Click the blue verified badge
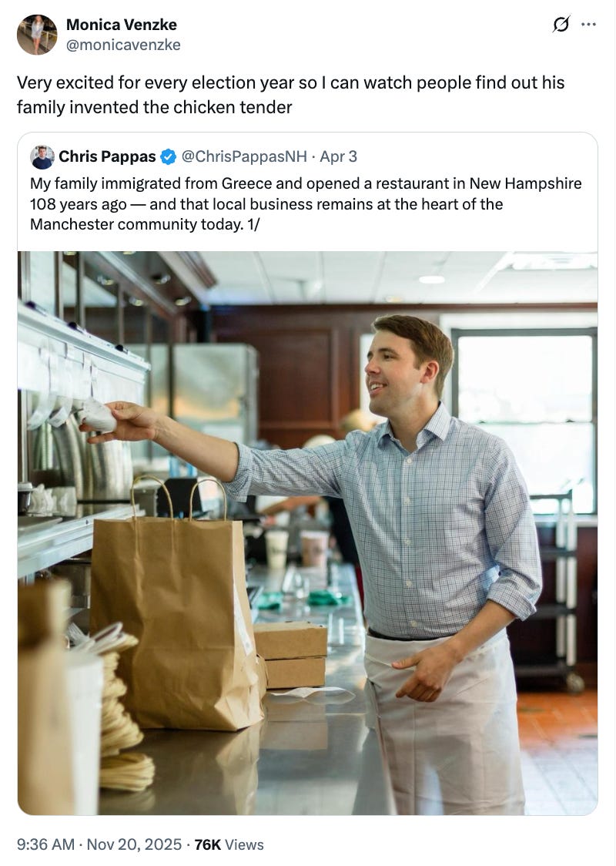Viewport: 616px width, 866px height. tap(168, 157)
